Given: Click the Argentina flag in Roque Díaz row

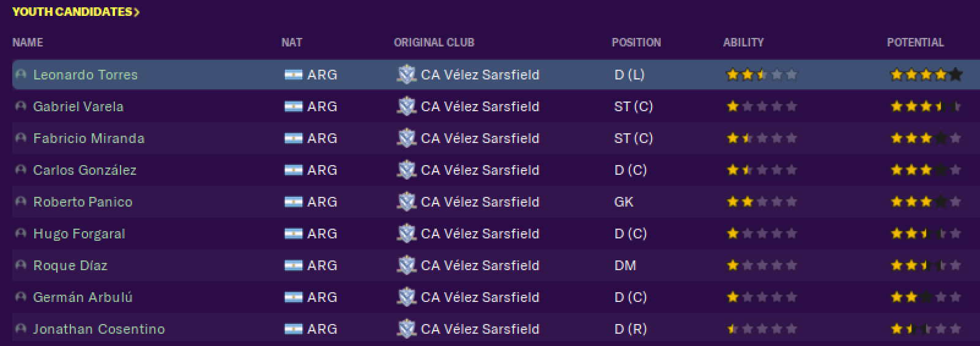Looking at the screenshot, I should point(294,265).
